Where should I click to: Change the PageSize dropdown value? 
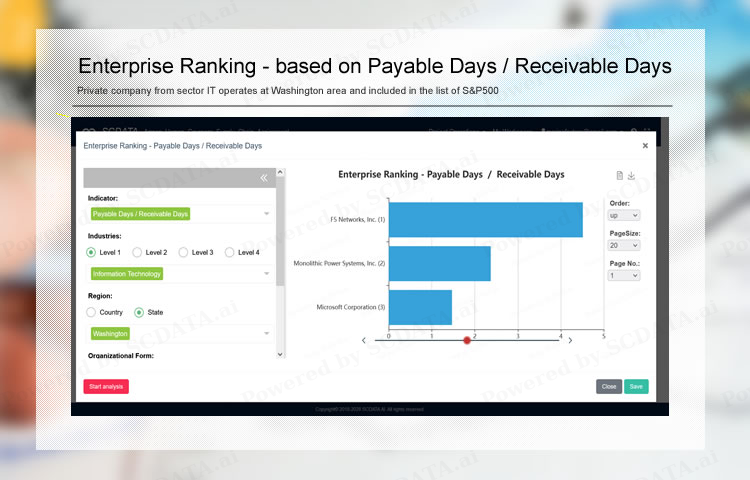point(624,245)
